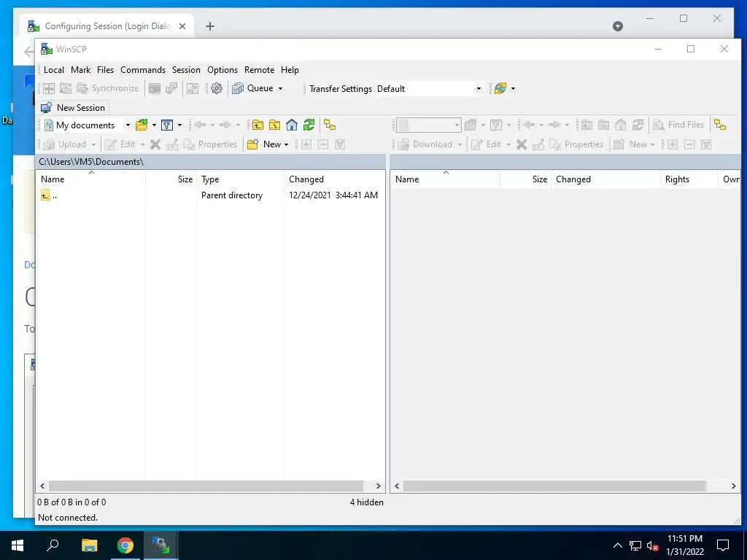Click the local Filter icon
747x560 pixels.
tap(167, 125)
